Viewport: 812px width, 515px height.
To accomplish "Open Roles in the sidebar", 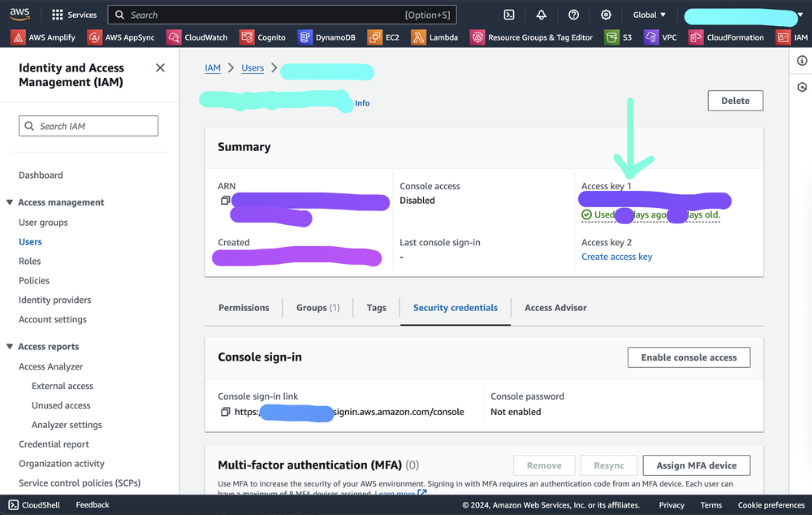I will tap(29, 261).
